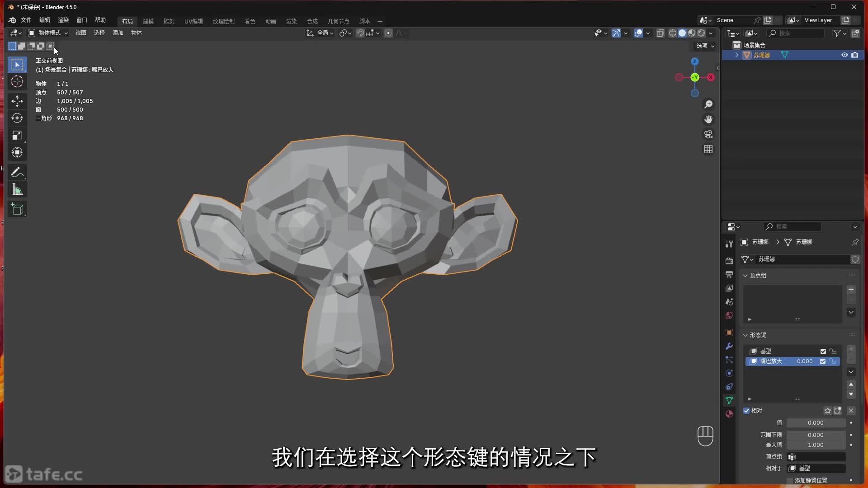The height and width of the screenshot is (488, 868).
Task: Select the Transform tool
Action: 17,152
